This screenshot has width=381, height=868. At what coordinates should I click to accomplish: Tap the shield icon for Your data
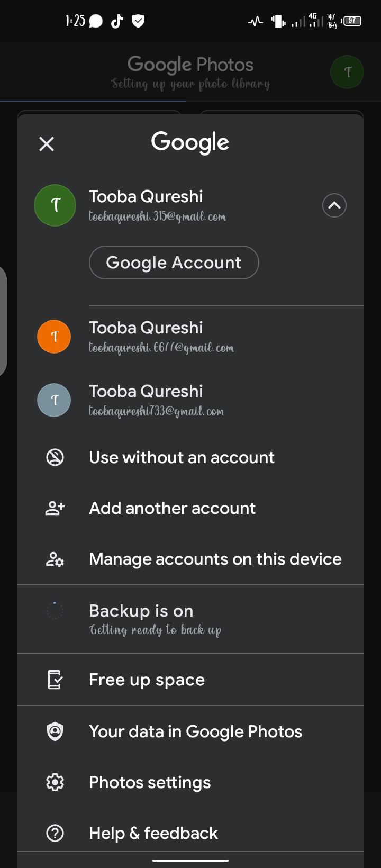(55, 731)
